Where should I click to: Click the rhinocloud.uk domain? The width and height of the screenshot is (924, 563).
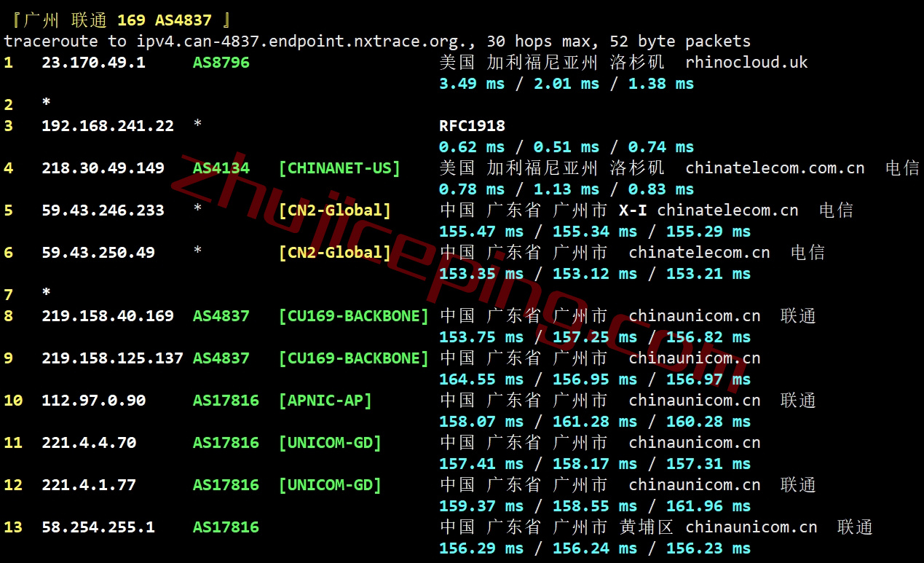click(x=746, y=63)
